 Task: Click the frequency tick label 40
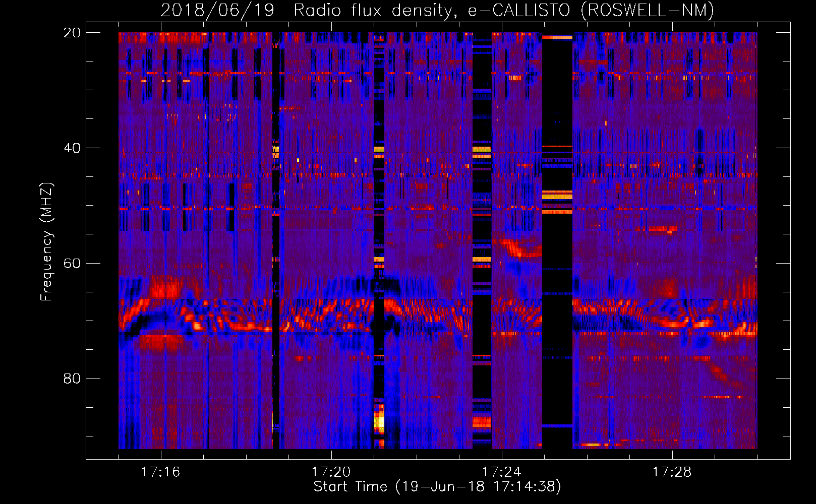[x=72, y=148]
